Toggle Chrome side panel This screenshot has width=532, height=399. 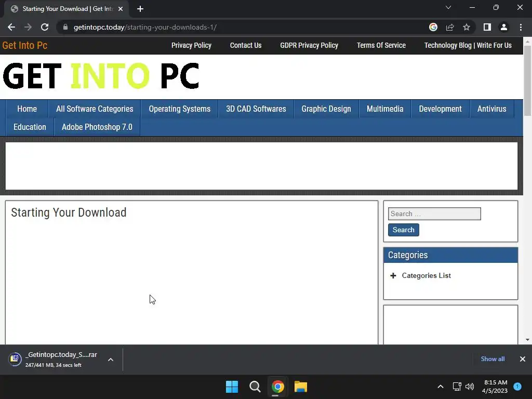pyautogui.click(x=487, y=27)
